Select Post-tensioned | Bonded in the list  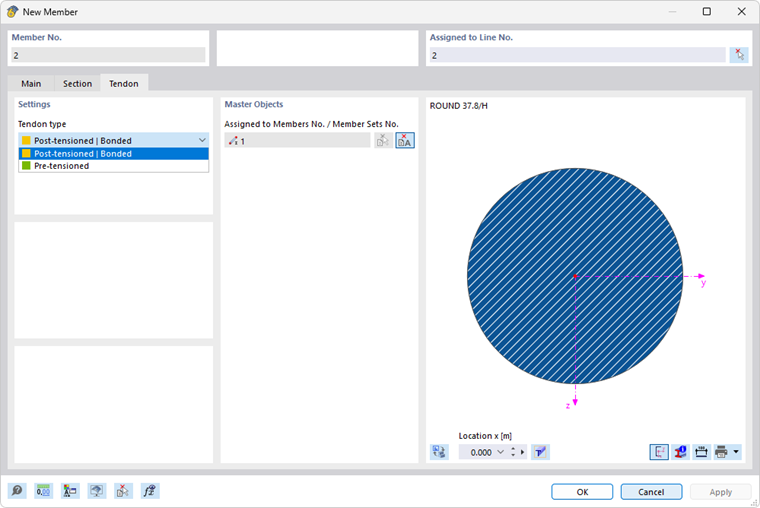click(114, 154)
